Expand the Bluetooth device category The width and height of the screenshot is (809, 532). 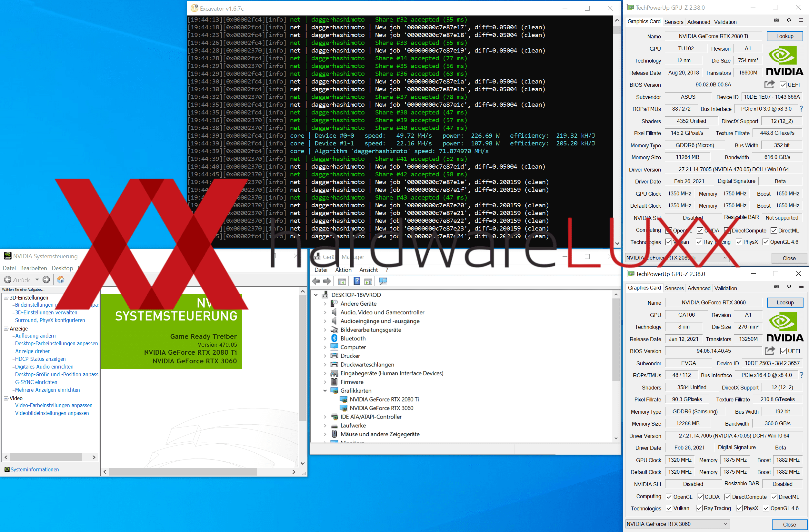pos(325,338)
